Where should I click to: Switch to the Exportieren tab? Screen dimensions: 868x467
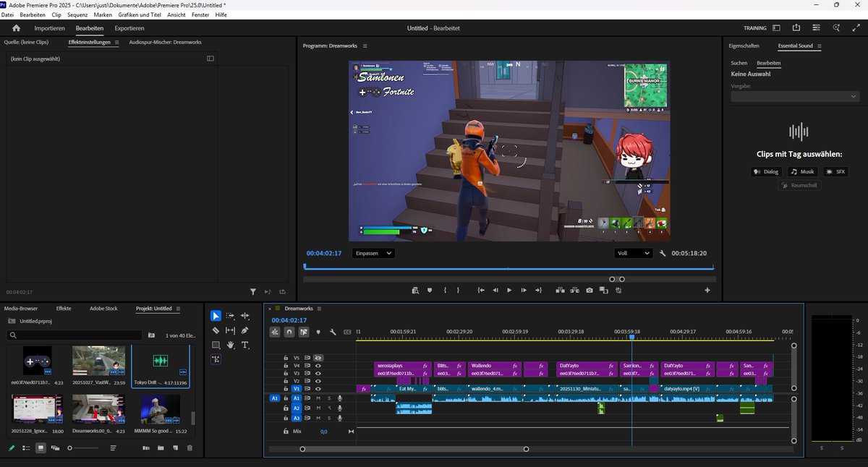pyautogui.click(x=129, y=28)
